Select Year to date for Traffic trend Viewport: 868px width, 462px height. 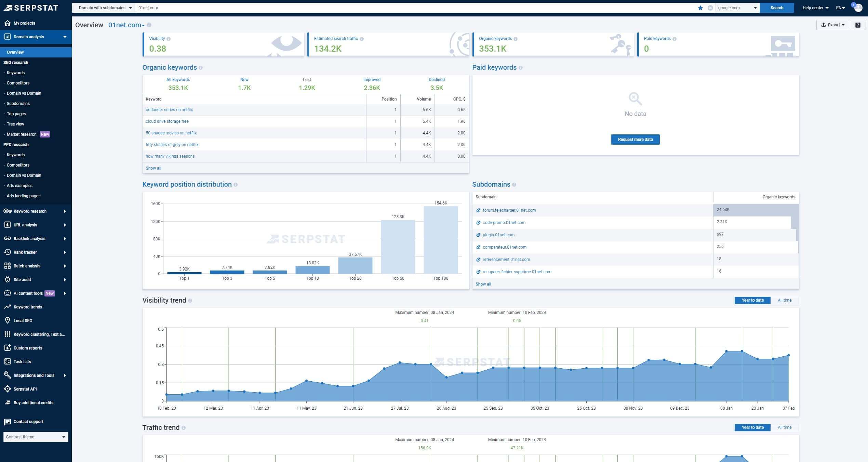coord(752,427)
